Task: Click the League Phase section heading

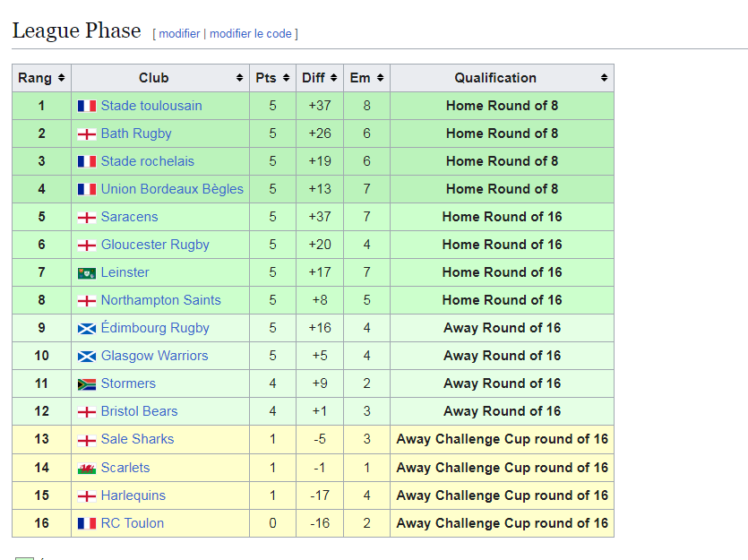Action: pos(76,30)
